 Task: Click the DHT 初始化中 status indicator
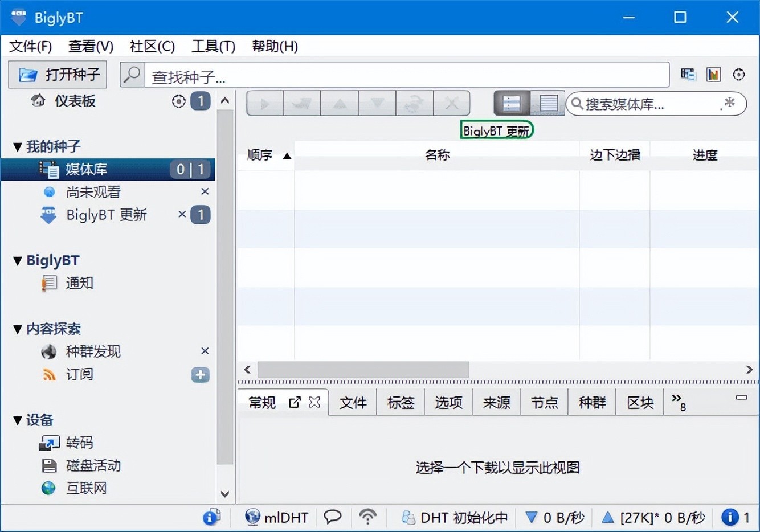pos(455,517)
